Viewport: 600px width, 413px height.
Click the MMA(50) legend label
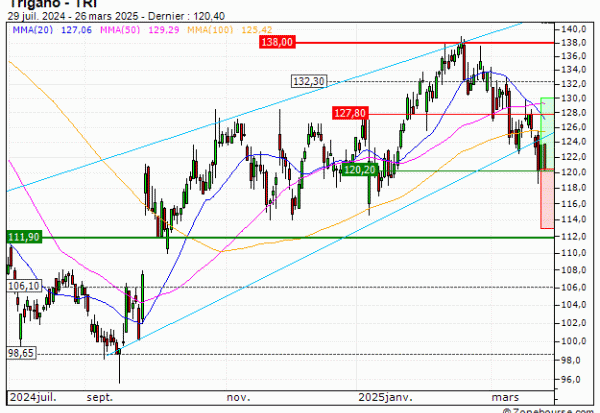click(x=120, y=29)
